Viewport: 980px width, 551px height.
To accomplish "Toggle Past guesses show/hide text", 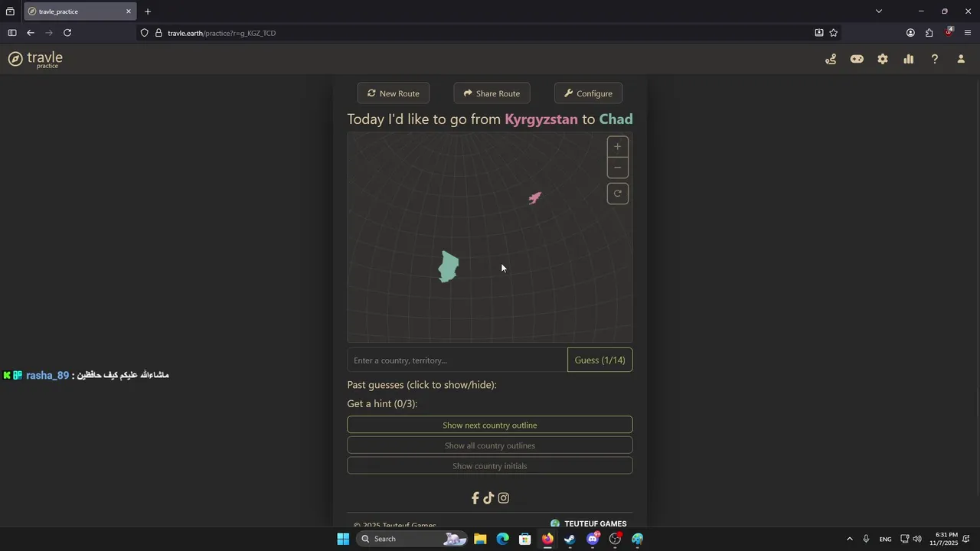I will click(x=422, y=385).
